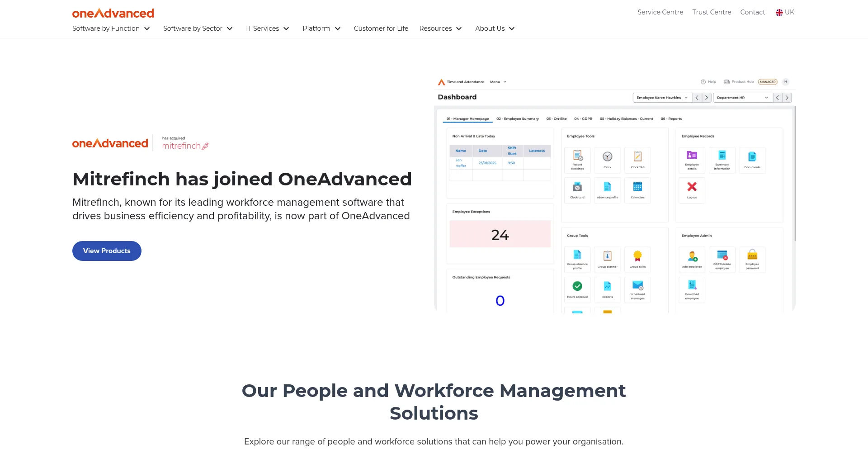
Task: Click the date 23/01/2025
Action: [x=487, y=163]
